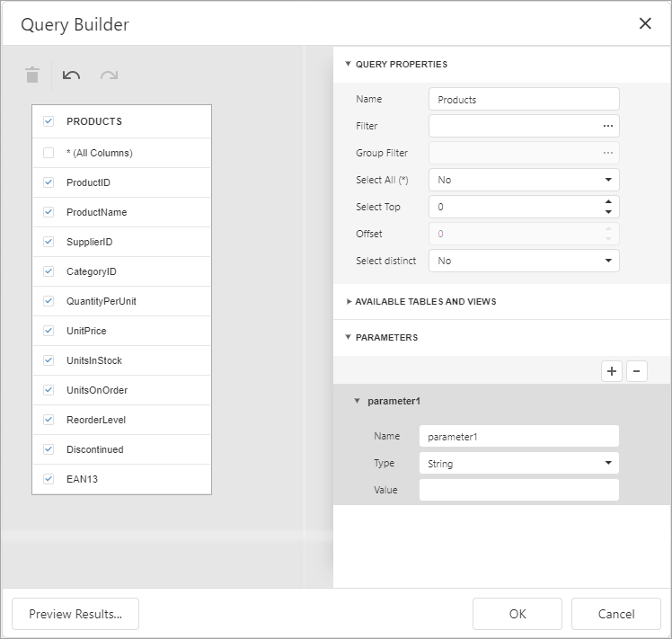
Task: Click the OK button
Action: pos(517,614)
